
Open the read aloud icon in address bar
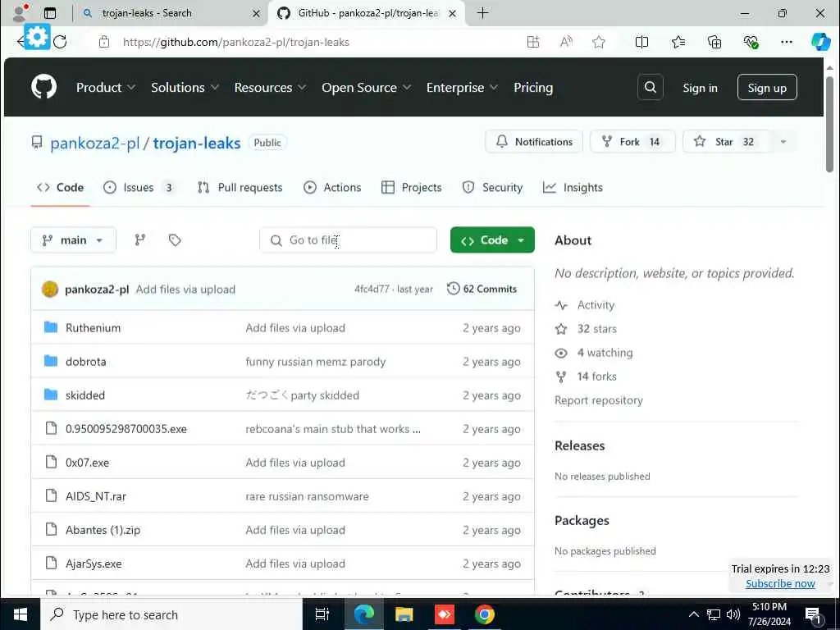pos(566,42)
